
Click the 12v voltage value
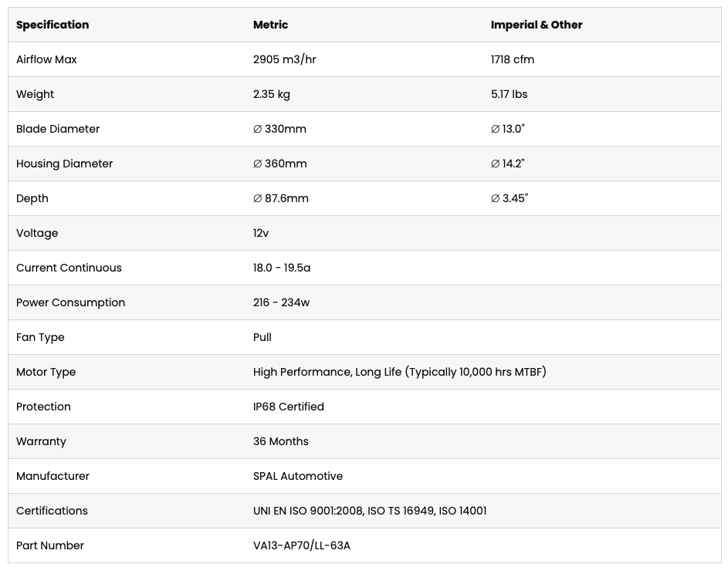tap(261, 233)
